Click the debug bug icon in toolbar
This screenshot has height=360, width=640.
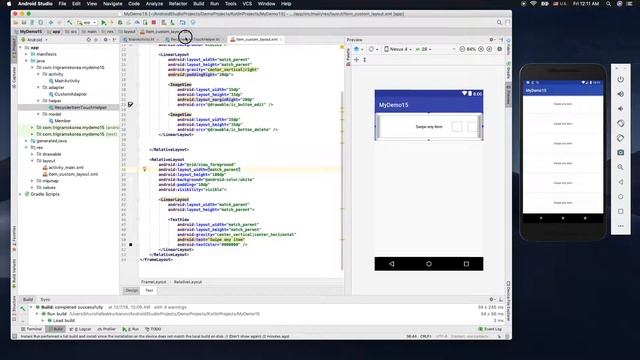coord(120,22)
